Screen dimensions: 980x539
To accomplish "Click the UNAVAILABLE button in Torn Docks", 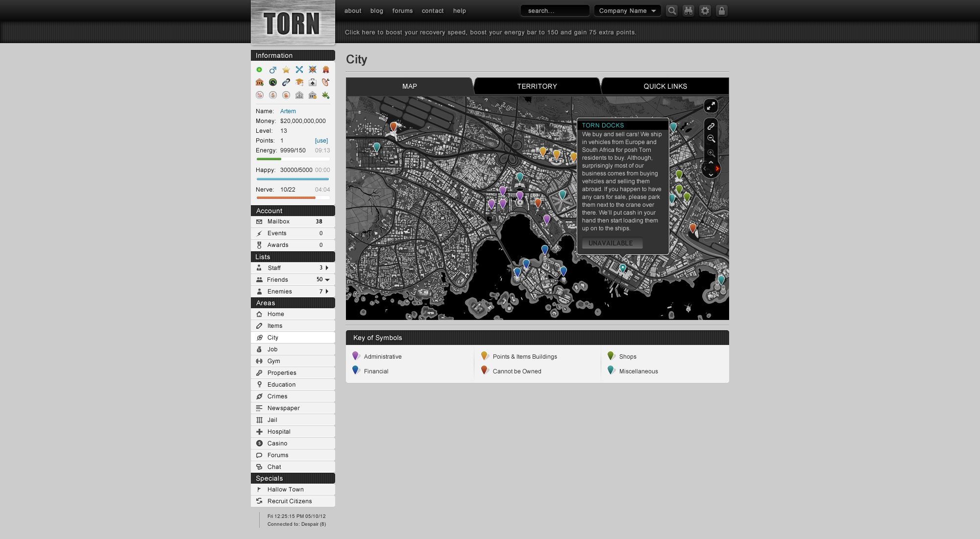I will coord(612,243).
